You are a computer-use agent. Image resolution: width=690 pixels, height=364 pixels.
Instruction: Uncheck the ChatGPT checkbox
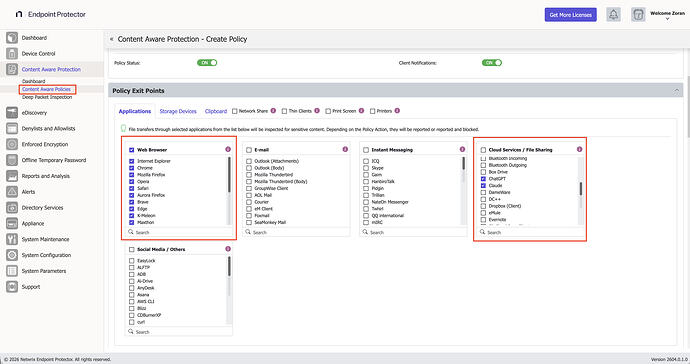pyautogui.click(x=483, y=179)
